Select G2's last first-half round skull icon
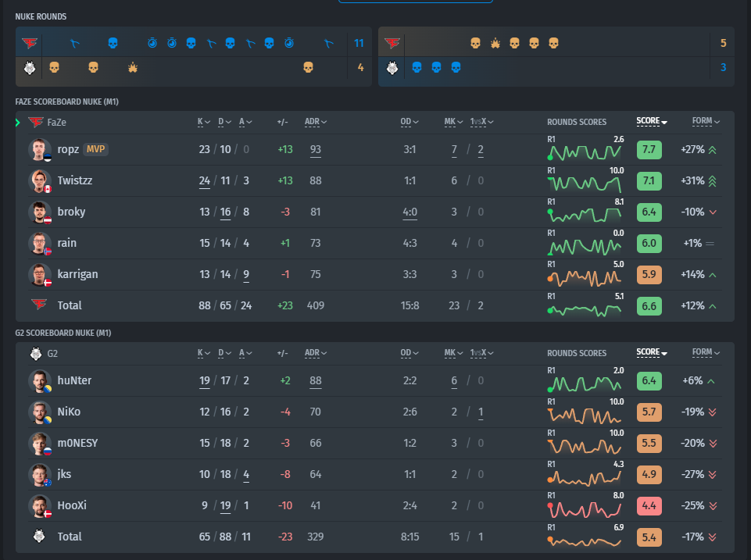Viewport: 751px width, 560px height. tap(308, 67)
